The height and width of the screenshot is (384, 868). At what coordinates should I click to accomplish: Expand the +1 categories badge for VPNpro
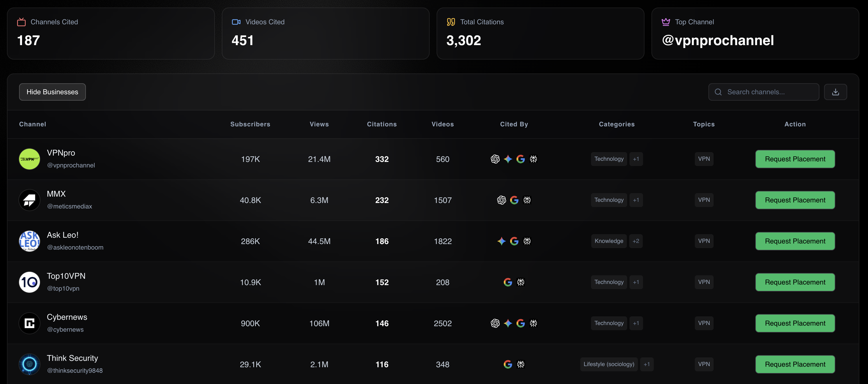pos(636,159)
